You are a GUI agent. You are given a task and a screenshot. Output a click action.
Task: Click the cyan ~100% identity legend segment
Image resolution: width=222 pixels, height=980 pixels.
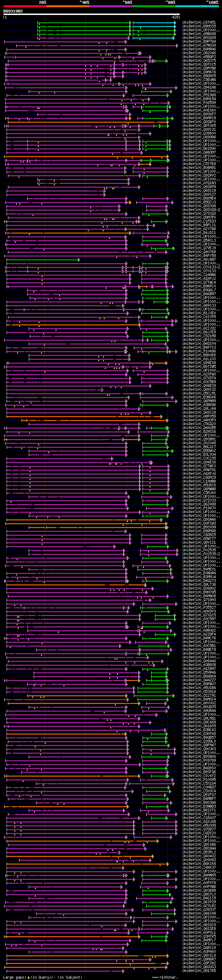tap(197, 7)
